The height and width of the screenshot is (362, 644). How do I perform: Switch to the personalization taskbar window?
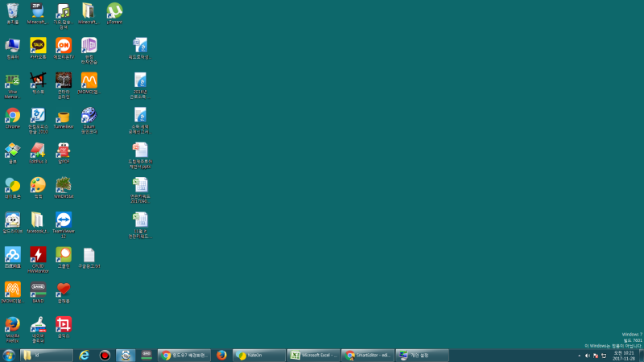422,356
